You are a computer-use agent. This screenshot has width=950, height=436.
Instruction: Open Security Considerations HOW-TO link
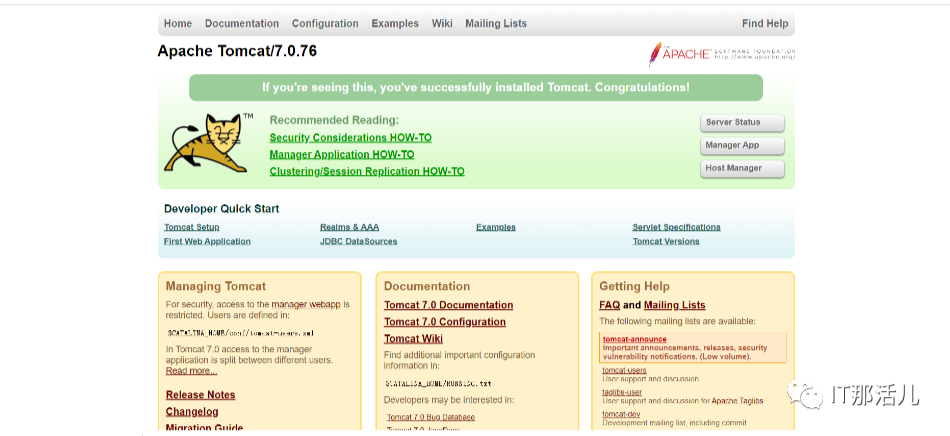click(351, 137)
